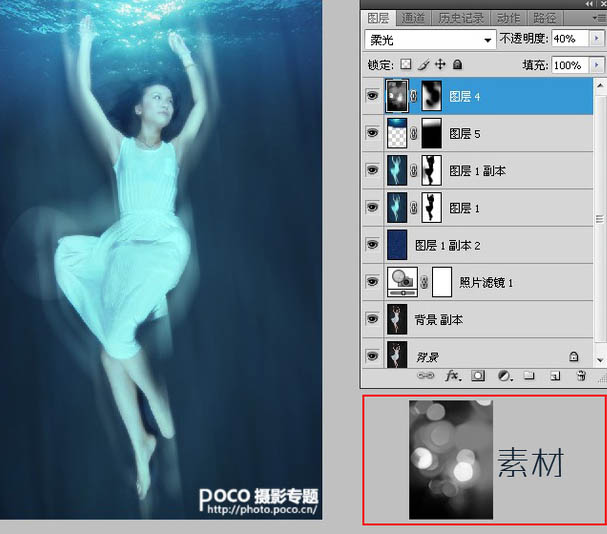
Task: Open the layers panel flyout menu
Action: (x=598, y=18)
